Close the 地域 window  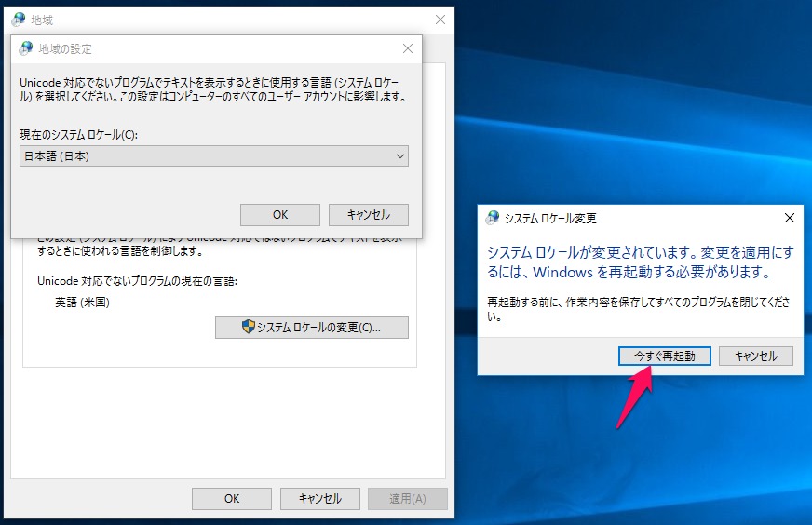(x=440, y=20)
